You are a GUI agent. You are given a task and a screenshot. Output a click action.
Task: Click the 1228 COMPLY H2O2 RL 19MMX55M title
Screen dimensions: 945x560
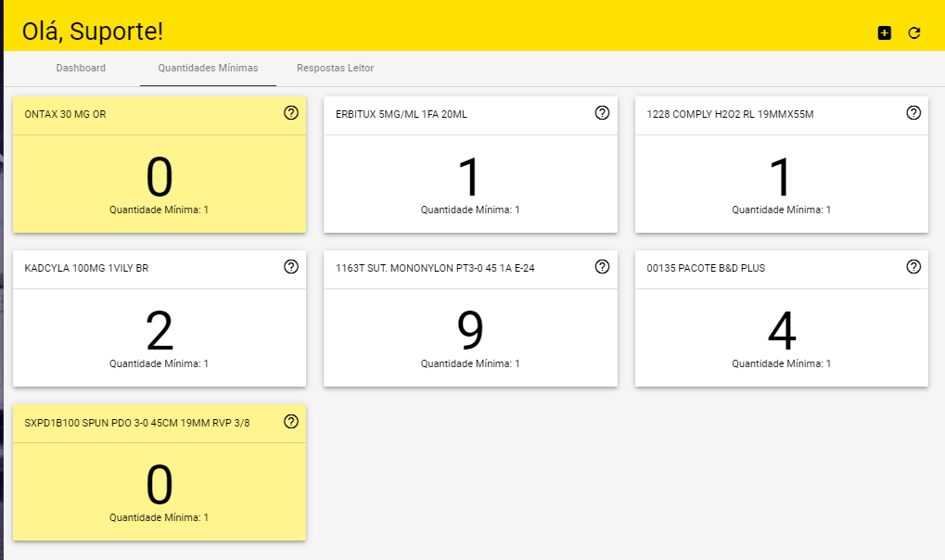730,115
